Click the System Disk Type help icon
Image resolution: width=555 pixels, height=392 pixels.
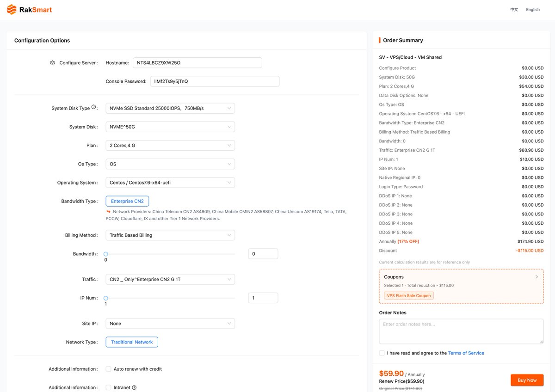click(x=94, y=107)
